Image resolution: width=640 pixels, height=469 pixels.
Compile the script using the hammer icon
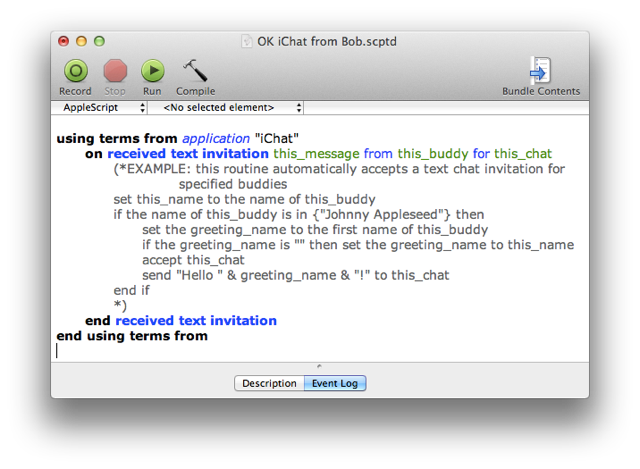click(195, 71)
